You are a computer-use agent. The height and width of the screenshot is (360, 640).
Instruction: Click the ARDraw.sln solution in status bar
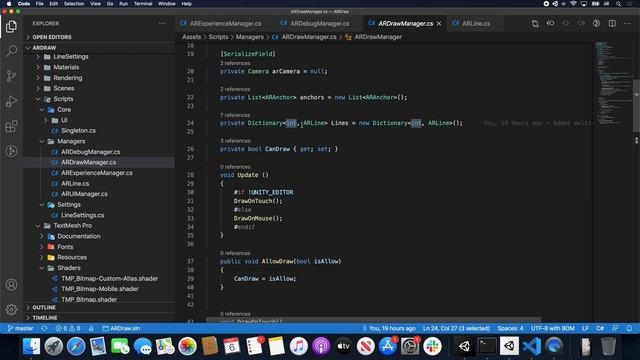(121, 328)
